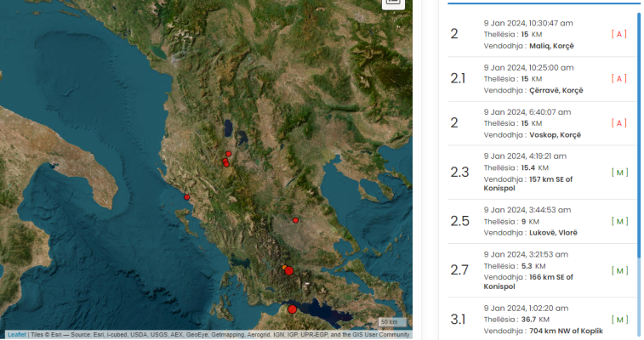Open the map layers control icon
This screenshot has height=340, width=644.
[393, 2]
